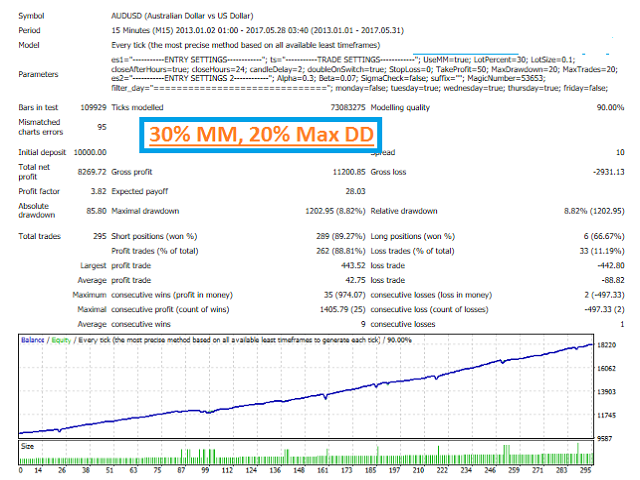Click the filter_day parameter line
This screenshot has width=640, height=480.
pyautogui.click(x=360, y=88)
